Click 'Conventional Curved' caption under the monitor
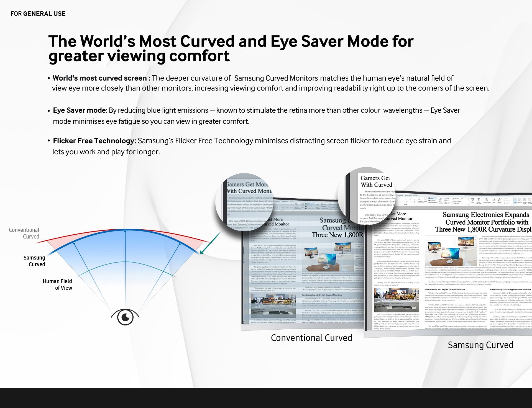 click(311, 338)
